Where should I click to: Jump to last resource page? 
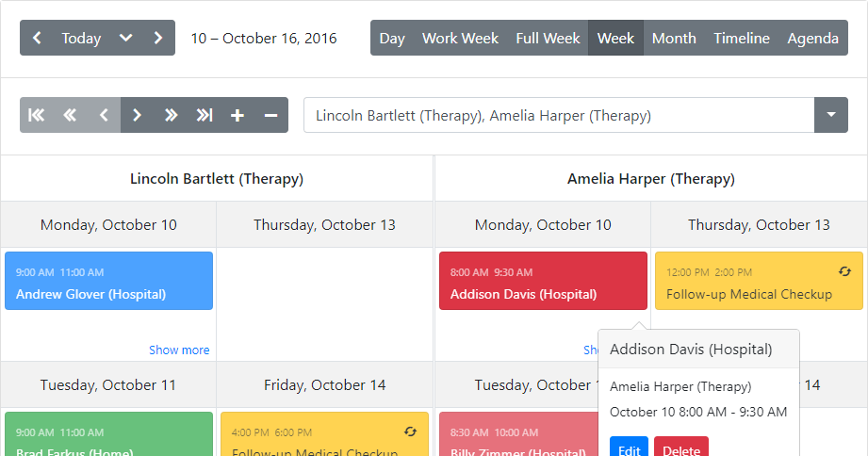[x=205, y=115]
